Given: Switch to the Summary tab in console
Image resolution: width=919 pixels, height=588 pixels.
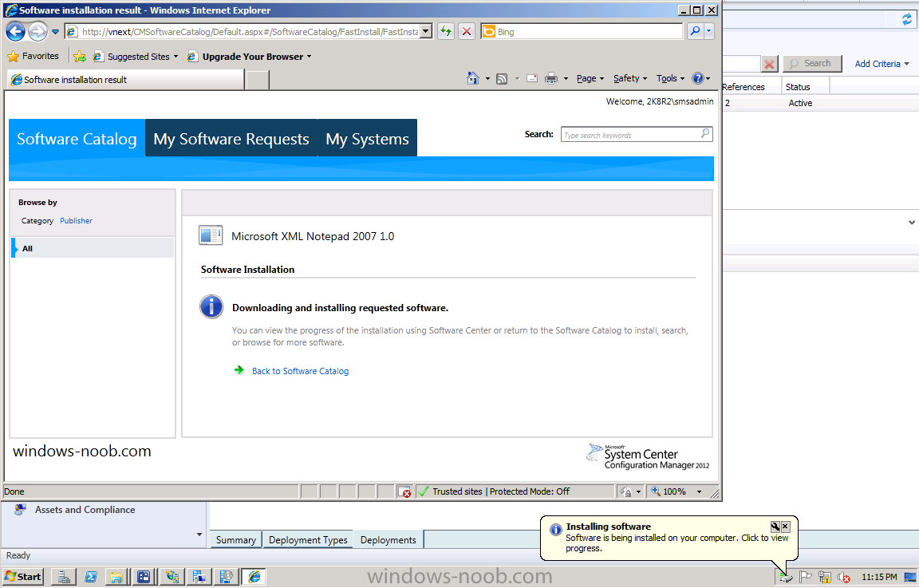Looking at the screenshot, I should pyautogui.click(x=235, y=540).
